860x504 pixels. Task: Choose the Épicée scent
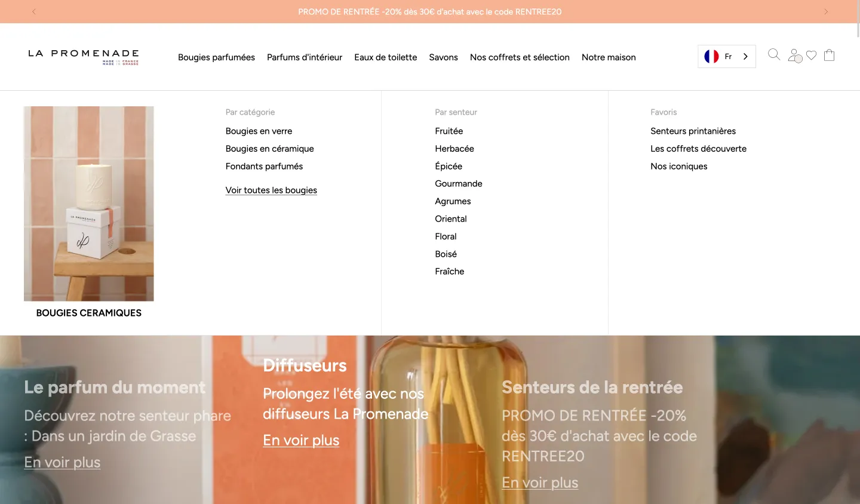(449, 166)
